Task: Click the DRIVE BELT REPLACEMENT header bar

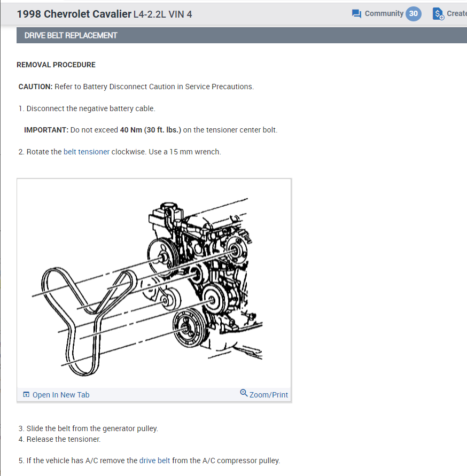Action: tap(242, 35)
